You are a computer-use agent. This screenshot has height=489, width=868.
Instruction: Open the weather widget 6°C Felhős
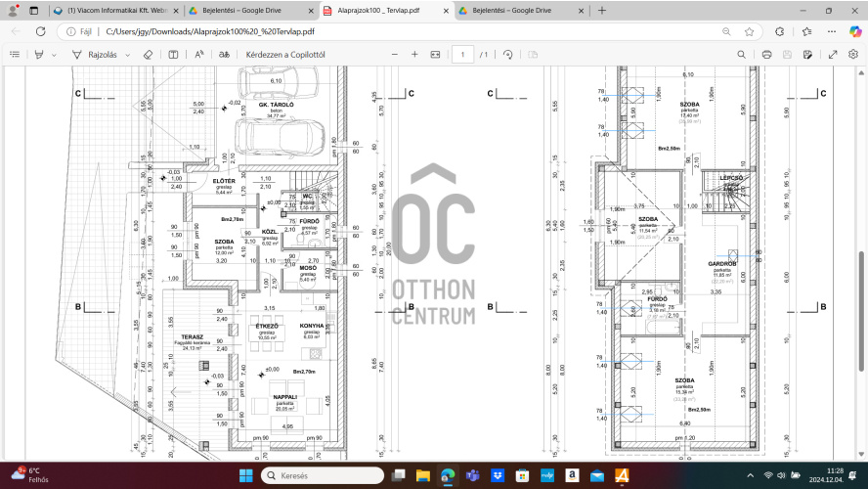(x=32, y=475)
